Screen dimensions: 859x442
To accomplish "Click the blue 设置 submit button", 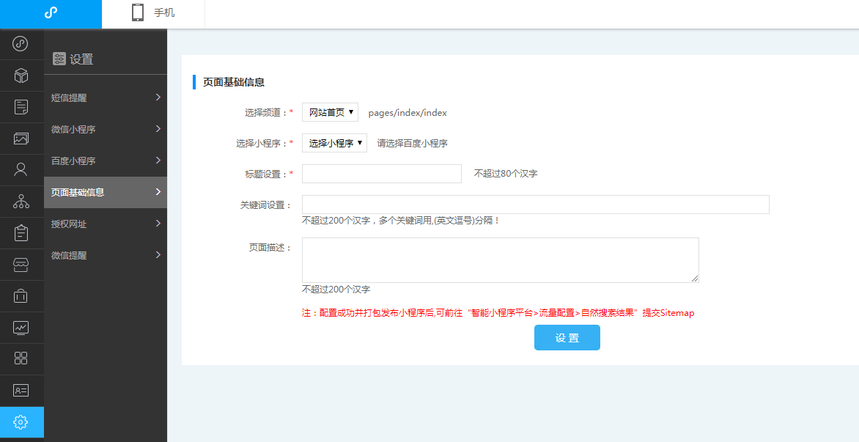I will point(567,337).
